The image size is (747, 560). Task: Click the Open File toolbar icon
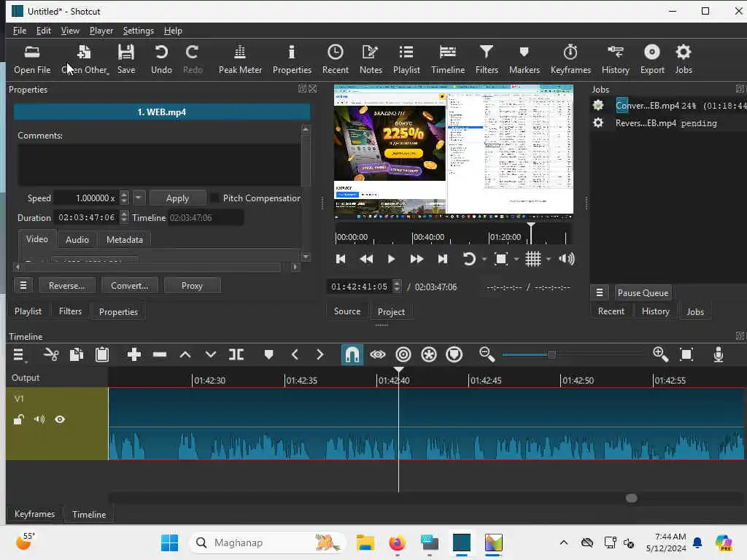click(32, 60)
